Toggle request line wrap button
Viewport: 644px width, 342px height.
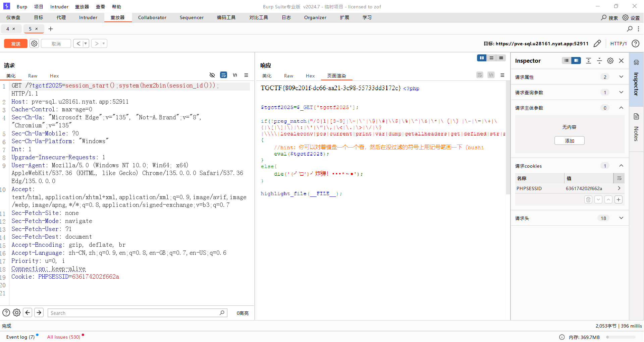(x=223, y=75)
